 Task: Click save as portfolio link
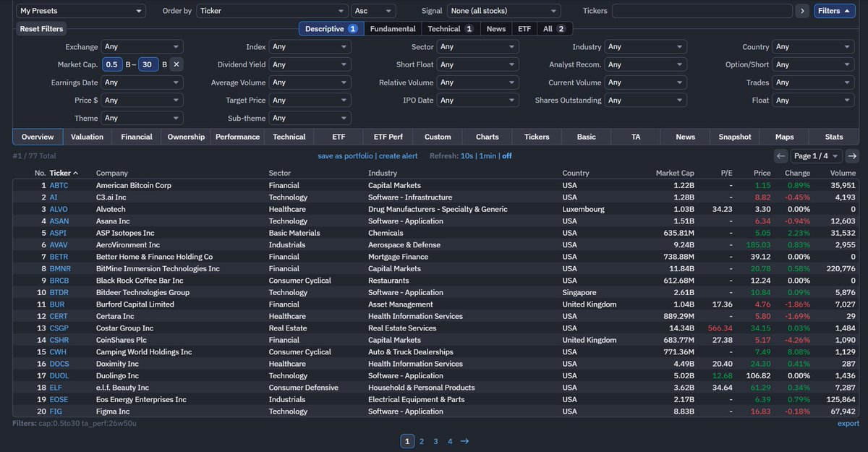[x=346, y=156]
